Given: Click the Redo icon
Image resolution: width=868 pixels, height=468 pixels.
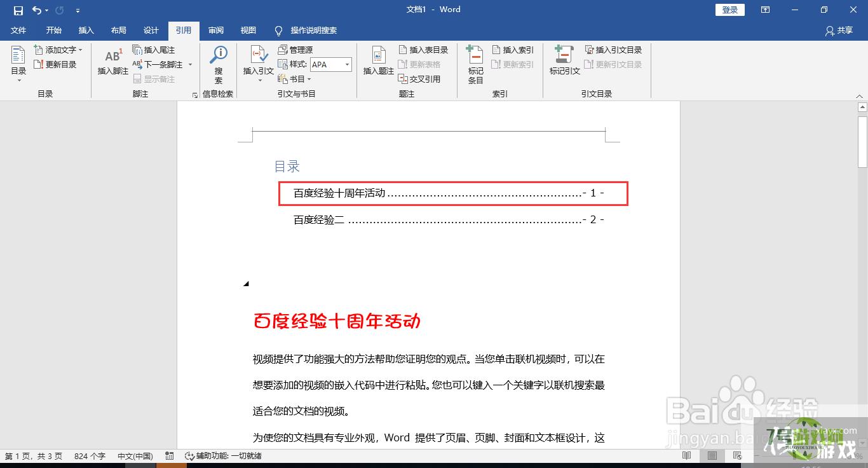Looking at the screenshot, I should click(60, 10).
